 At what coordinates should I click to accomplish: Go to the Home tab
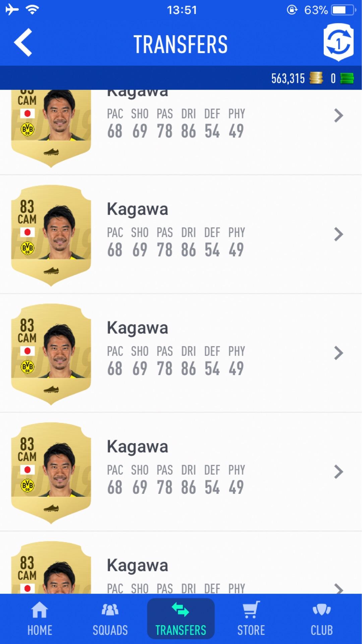coord(40,619)
